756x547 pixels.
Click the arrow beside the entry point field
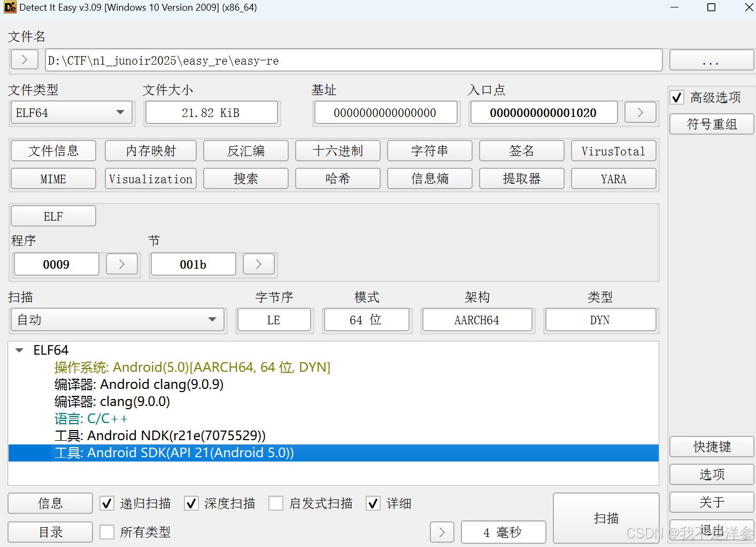click(640, 112)
